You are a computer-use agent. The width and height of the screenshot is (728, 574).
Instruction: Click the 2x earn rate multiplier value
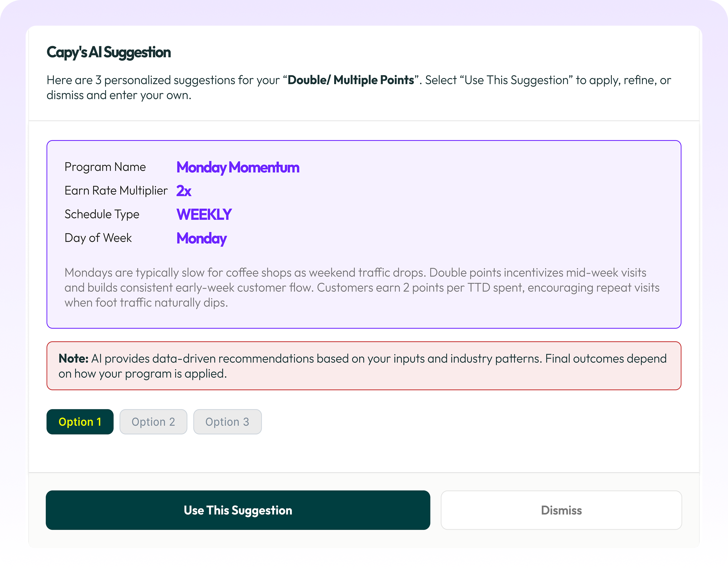pos(184,191)
